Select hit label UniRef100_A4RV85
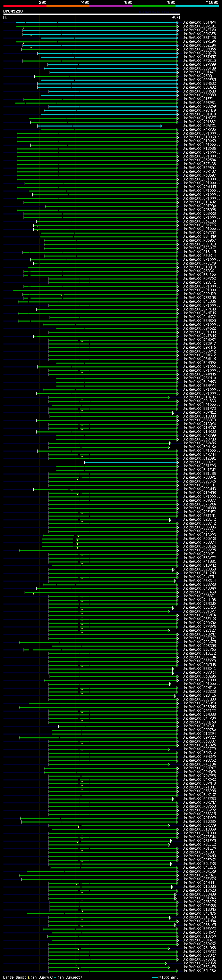Viewport: 222px width, 980px height. (x=199, y=130)
